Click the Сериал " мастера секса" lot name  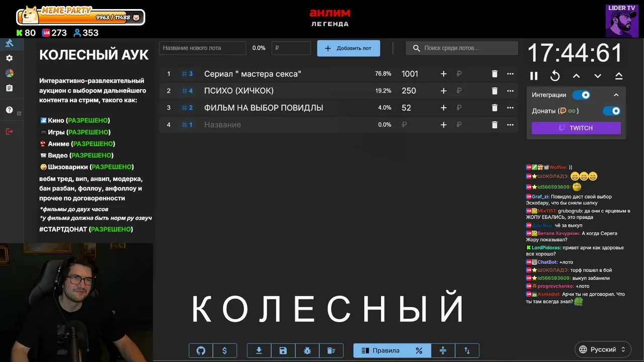point(253,74)
